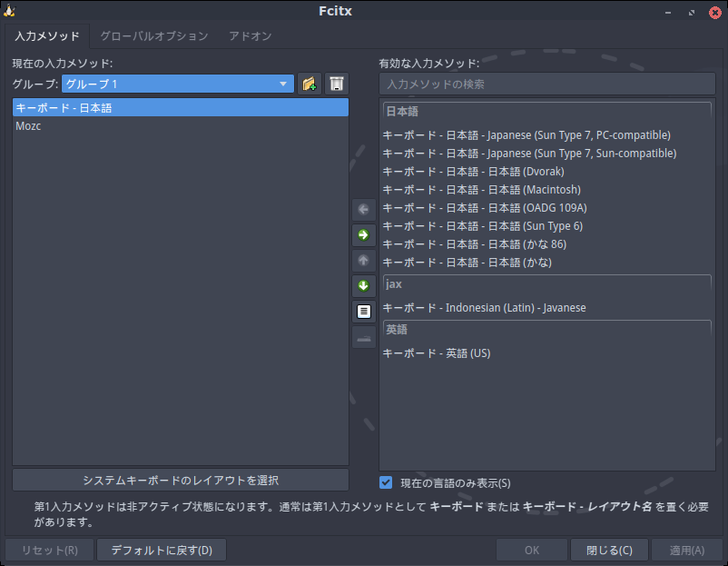Screen dimensions: 728x566
Task: Focus the 入力メソッドの検索 search field
Action: click(x=547, y=84)
